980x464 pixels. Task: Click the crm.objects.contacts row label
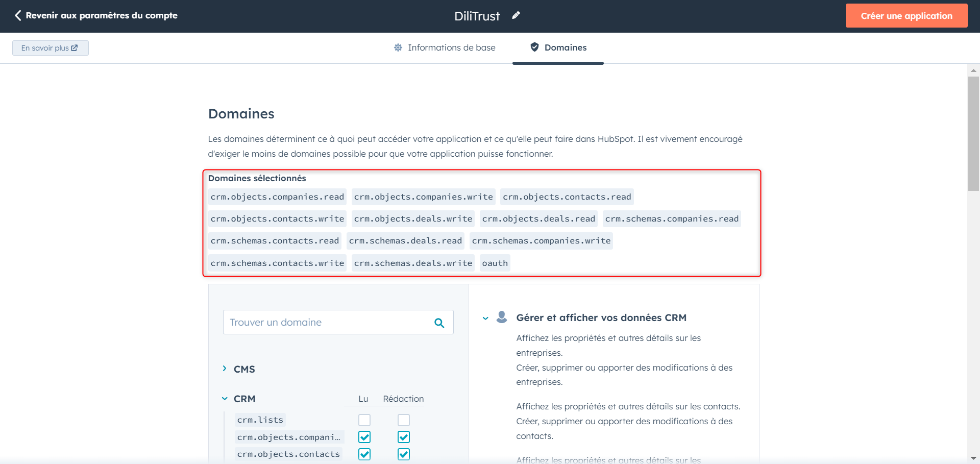[288, 454]
